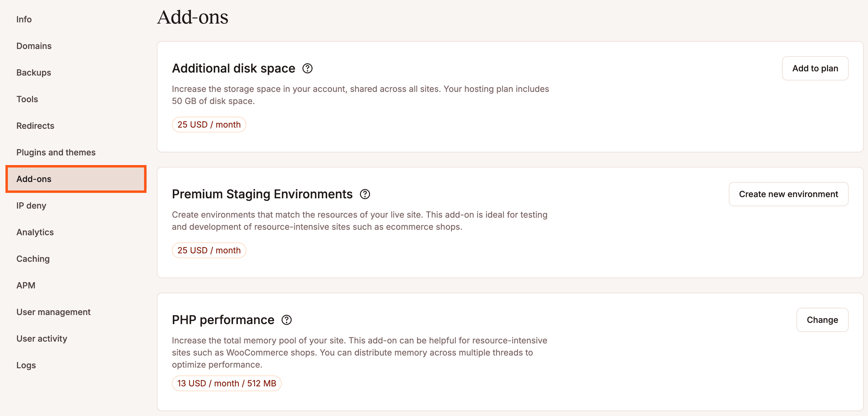The height and width of the screenshot is (416, 868).
Task: Click the 13 USD / month / 512 MB badge
Action: click(226, 383)
